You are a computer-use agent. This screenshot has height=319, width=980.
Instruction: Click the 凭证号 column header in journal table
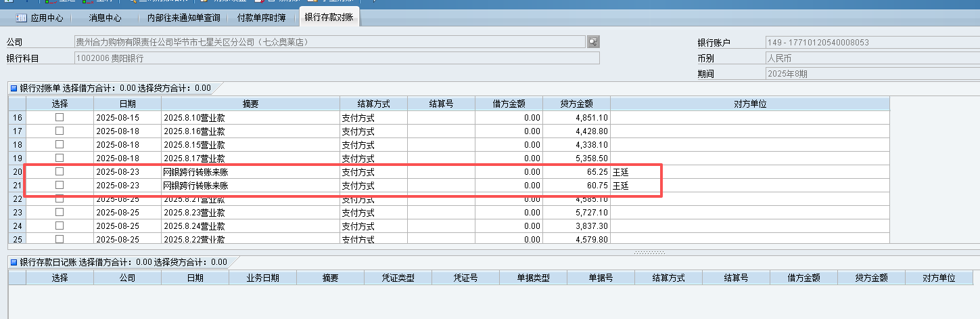pos(465,278)
